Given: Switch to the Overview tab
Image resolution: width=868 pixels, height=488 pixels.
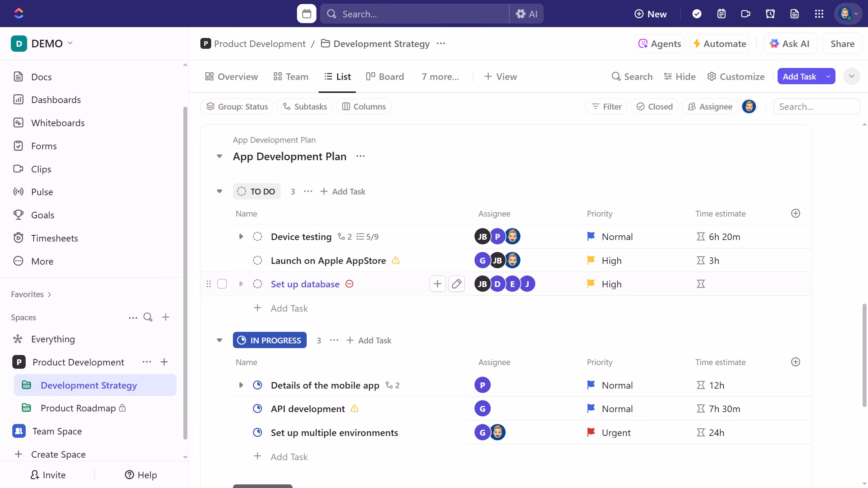Looking at the screenshot, I should coord(231,77).
